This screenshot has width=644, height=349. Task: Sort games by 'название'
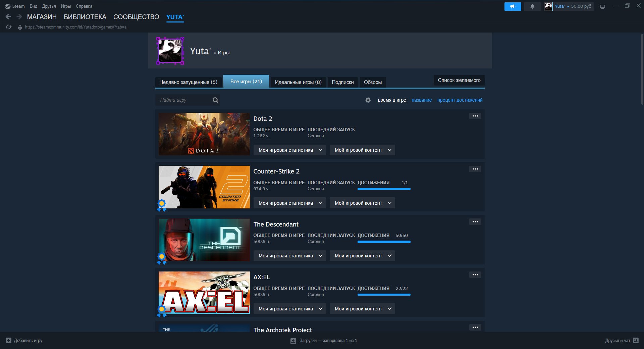coord(422,100)
